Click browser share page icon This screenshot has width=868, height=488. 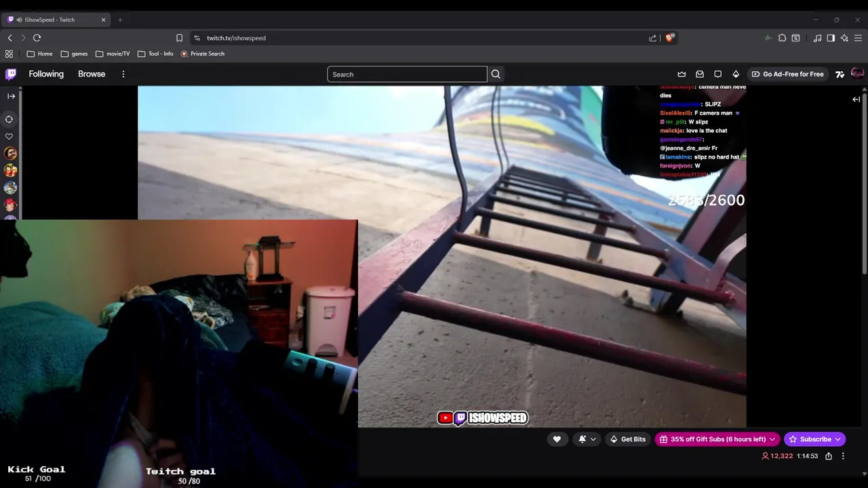(x=652, y=38)
